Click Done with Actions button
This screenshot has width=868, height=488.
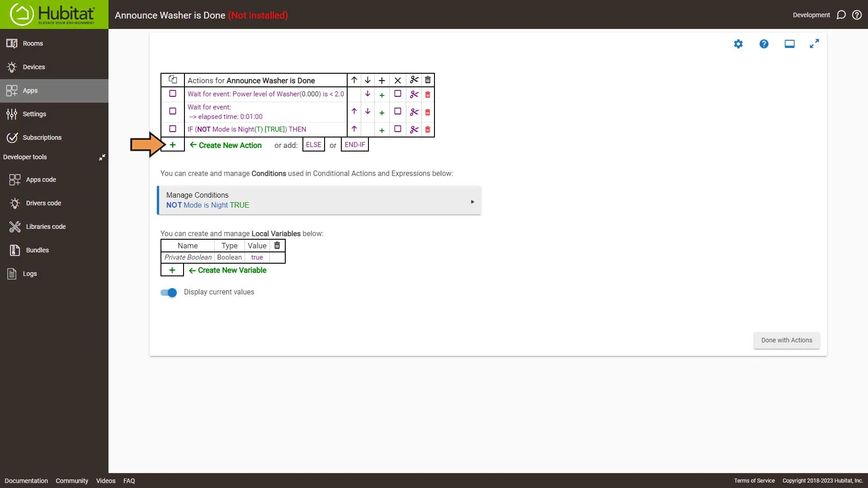point(787,340)
